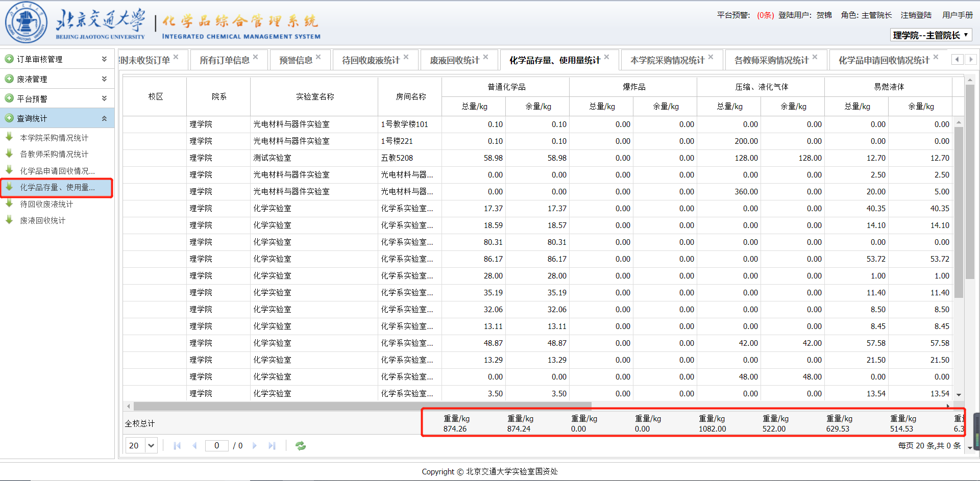
Task: Click 房间名称 column header
Action: 410,96
